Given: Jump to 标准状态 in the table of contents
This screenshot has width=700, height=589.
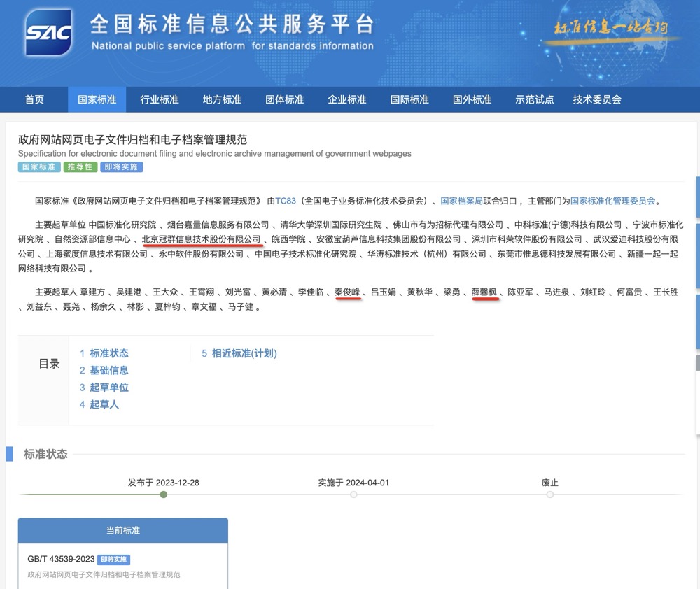Looking at the screenshot, I should [x=109, y=353].
